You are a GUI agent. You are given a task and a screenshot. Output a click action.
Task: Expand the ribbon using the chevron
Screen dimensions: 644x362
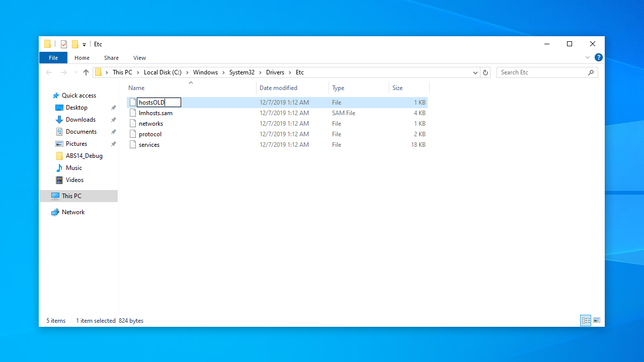587,57
